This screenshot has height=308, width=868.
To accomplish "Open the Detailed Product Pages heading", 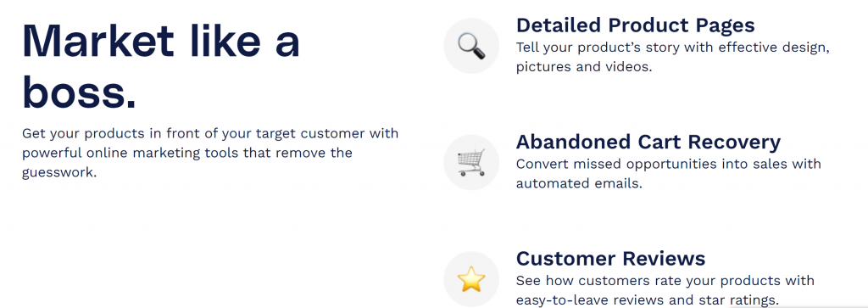I will 636,25.
